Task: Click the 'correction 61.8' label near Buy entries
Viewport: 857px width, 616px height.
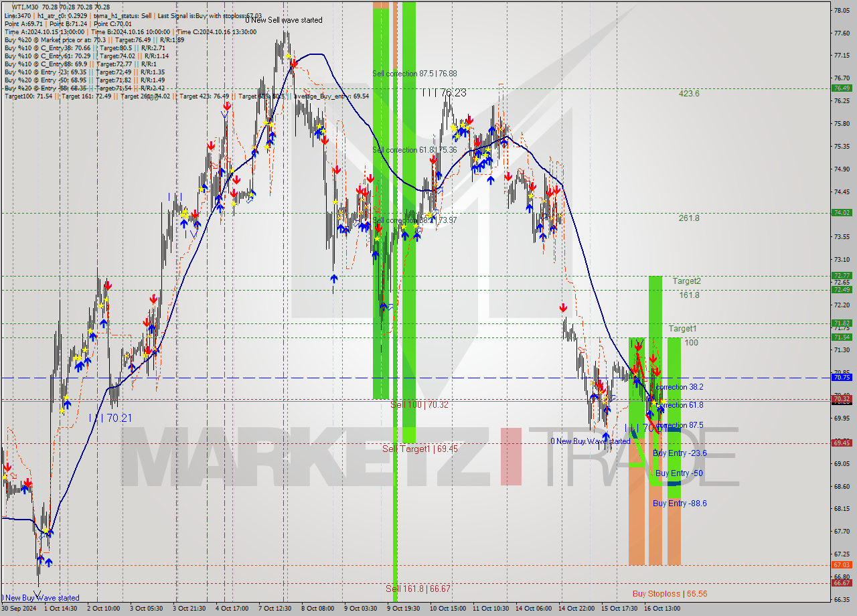Action: point(679,405)
